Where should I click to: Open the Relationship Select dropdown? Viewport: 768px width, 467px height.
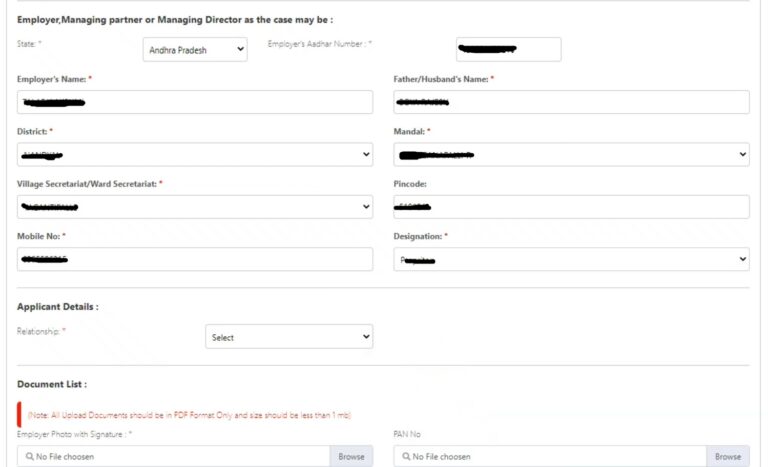[289, 337]
